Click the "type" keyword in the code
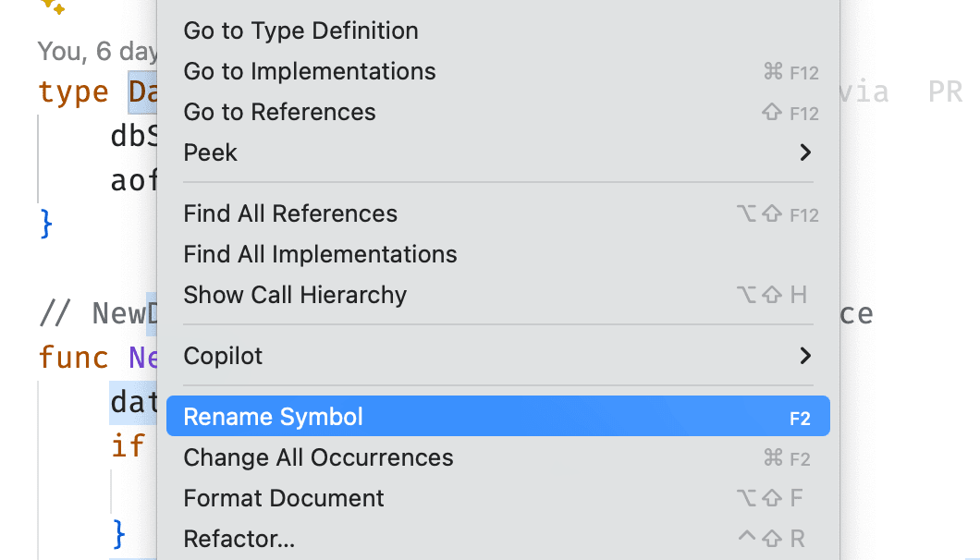Viewport: 980px width, 560px height. pyautogui.click(x=73, y=92)
